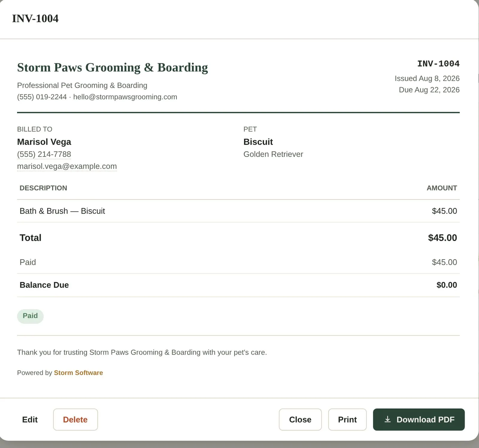479x448 pixels.
Task: Click the Professional Pet Grooming & Boarding tagline
Action: (x=82, y=85)
